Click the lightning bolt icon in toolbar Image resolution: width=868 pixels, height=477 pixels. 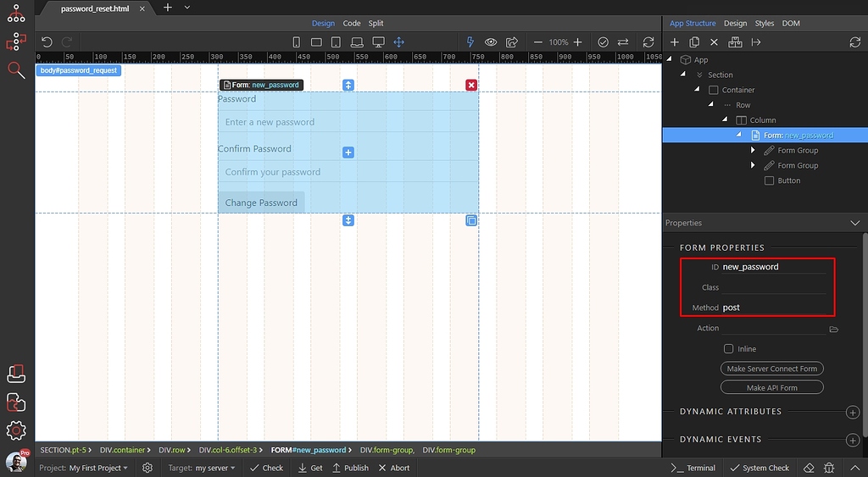coord(471,42)
